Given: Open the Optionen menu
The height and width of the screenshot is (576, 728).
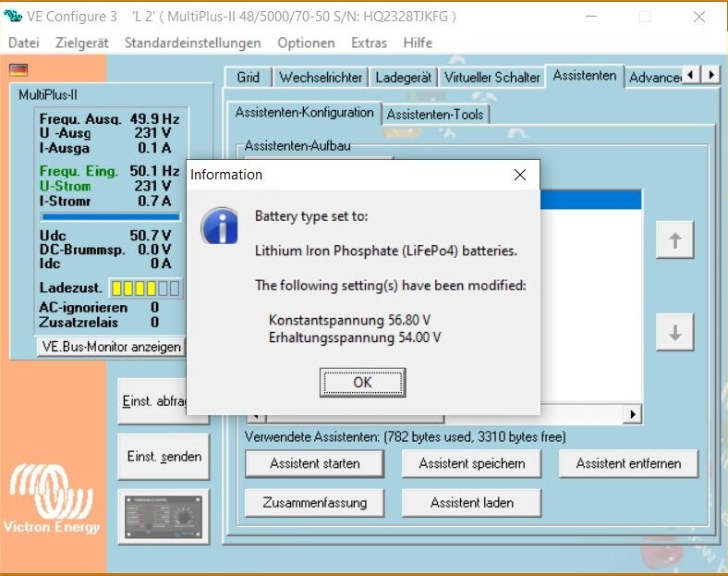Looking at the screenshot, I should [x=306, y=43].
